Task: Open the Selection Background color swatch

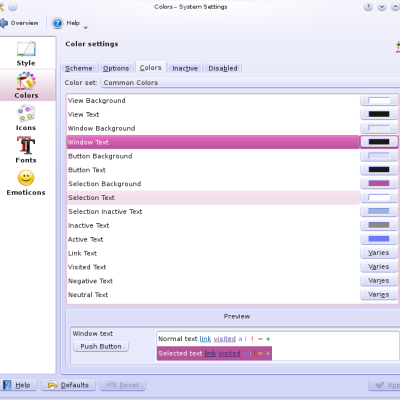Action: pyautogui.click(x=379, y=183)
